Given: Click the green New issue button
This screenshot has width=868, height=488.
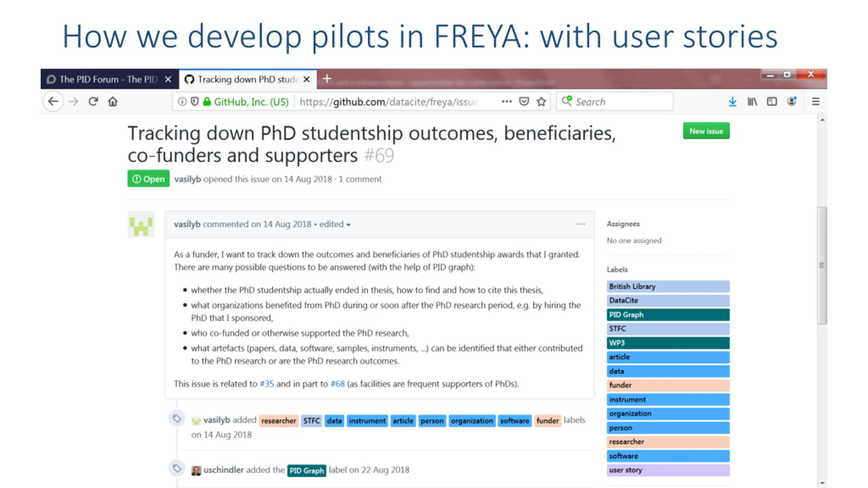Looking at the screenshot, I should [x=706, y=131].
